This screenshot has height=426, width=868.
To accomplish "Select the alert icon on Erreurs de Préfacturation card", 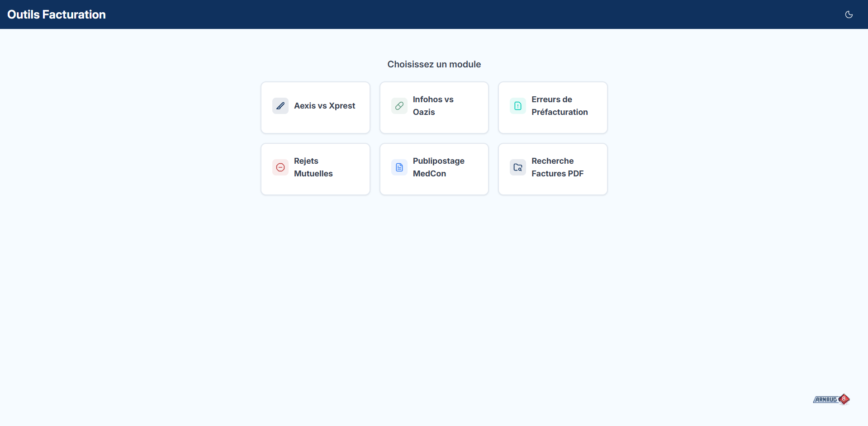I will 517,105.
